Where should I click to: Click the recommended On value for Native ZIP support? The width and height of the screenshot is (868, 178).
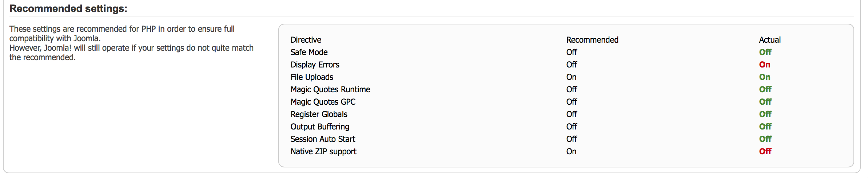pos(571,151)
